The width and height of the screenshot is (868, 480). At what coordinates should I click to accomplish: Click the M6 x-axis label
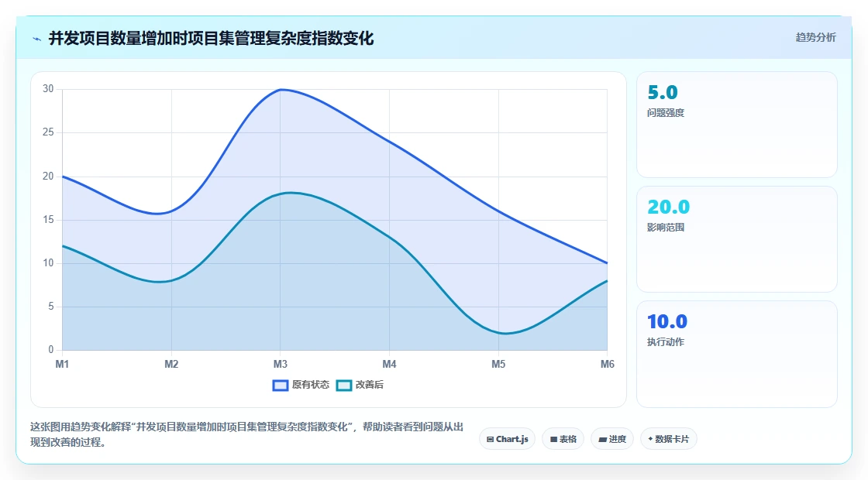pyautogui.click(x=608, y=365)
